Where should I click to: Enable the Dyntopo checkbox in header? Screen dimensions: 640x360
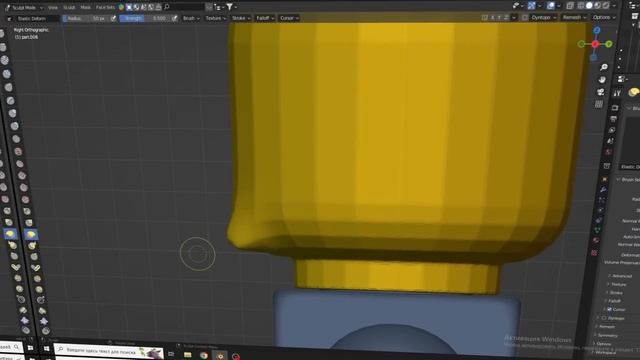525,18
